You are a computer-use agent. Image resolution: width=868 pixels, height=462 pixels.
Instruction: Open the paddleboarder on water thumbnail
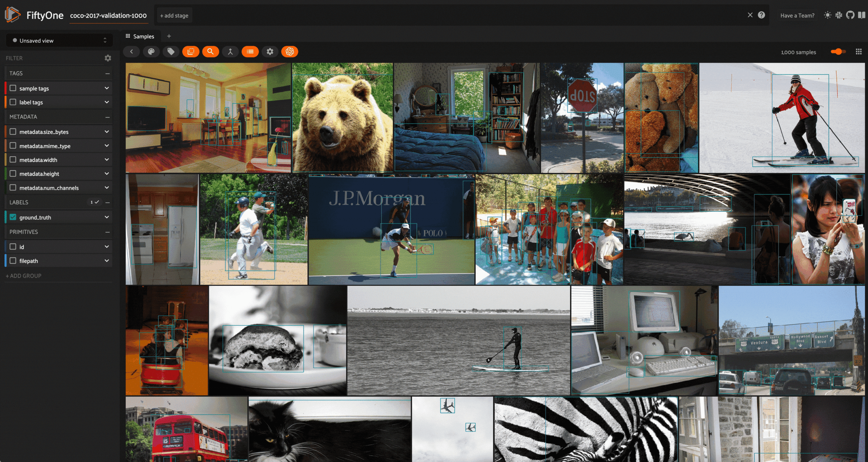458,341
